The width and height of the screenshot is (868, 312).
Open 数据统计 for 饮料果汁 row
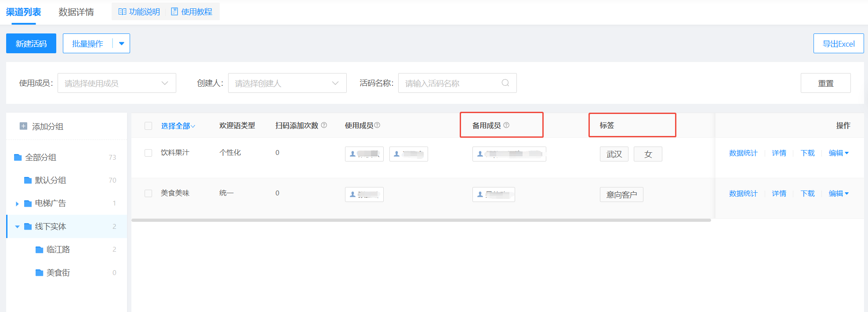[x=743, y=153]
